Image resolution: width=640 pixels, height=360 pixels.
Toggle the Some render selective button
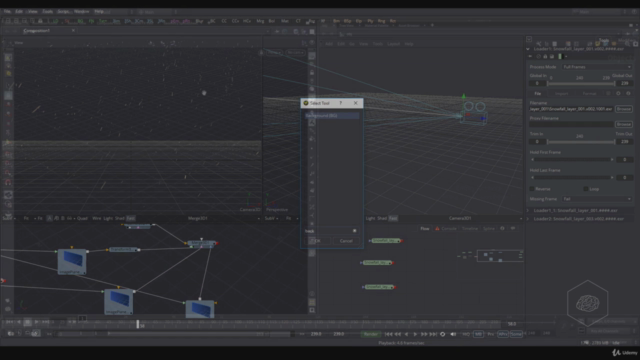(516, 334)
